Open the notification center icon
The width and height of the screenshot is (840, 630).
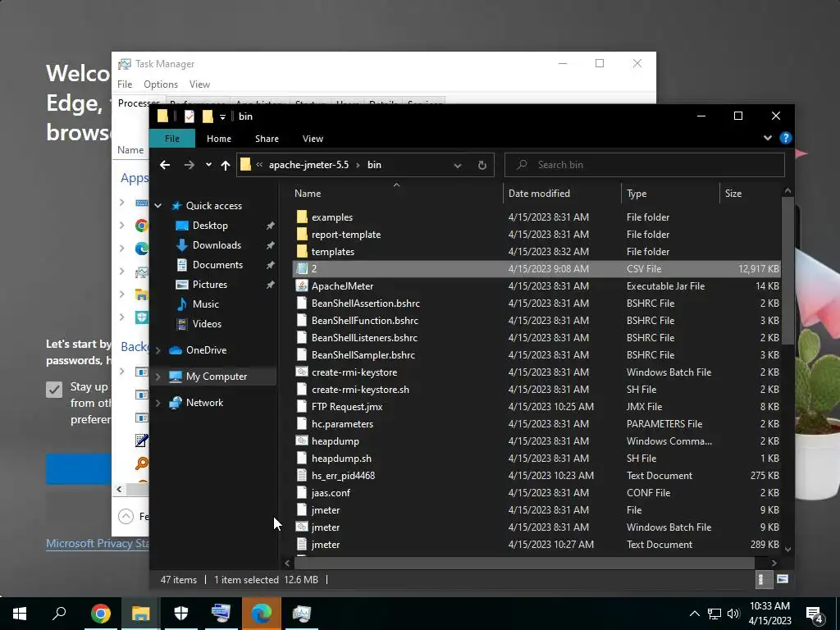pyautogui.click(x=815, y=614)
